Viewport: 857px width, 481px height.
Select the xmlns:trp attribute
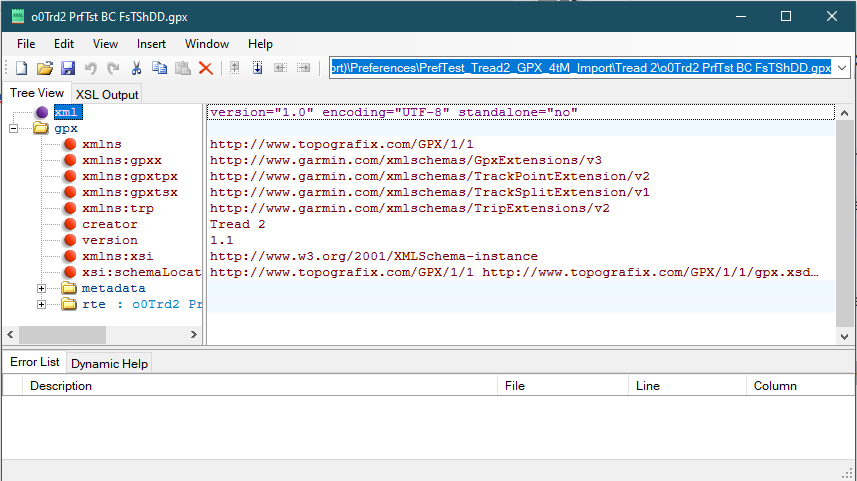point(118,208)
